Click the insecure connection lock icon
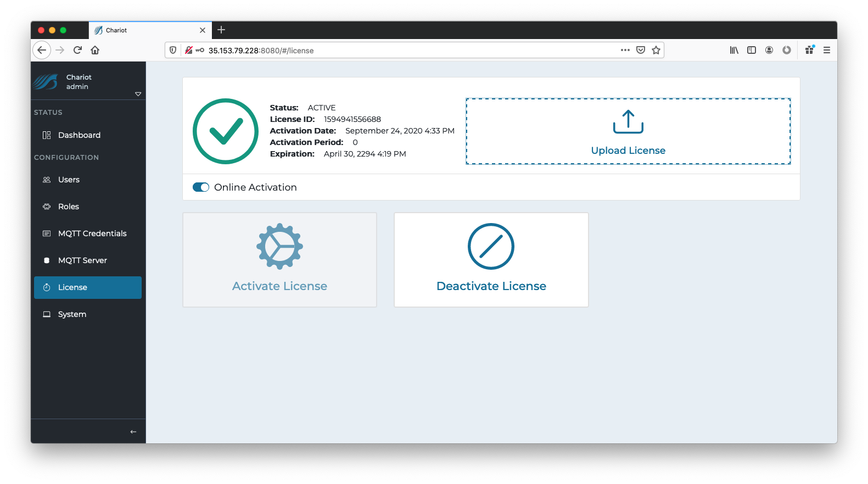Viewport: 868px width, 484px height. (188, 50)
